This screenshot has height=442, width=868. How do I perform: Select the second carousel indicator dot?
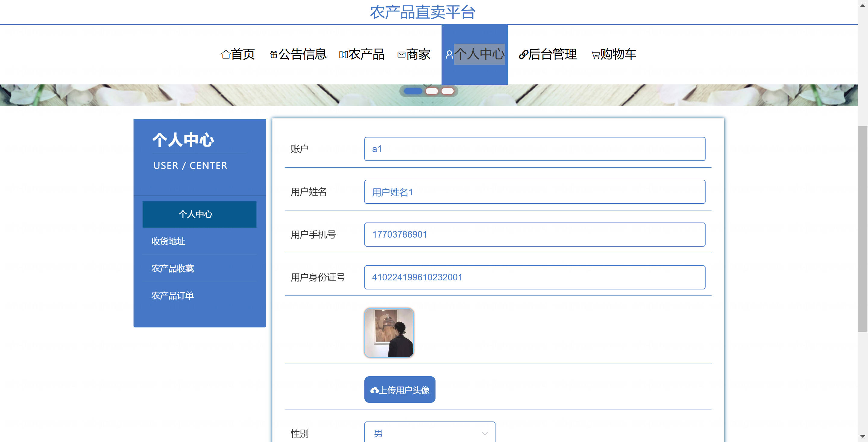pyautogui.click(x=432, y=91)
